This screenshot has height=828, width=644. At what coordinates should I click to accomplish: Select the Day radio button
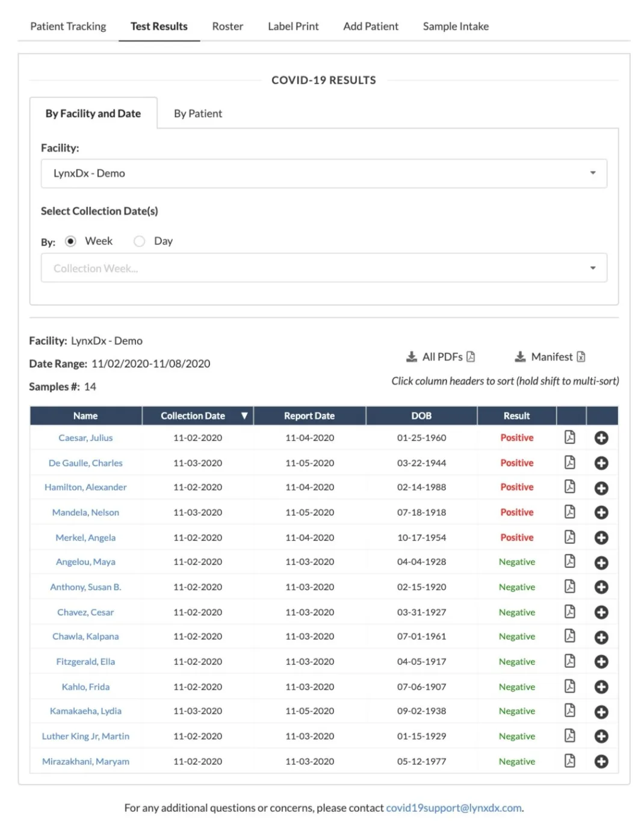[139, 241]
